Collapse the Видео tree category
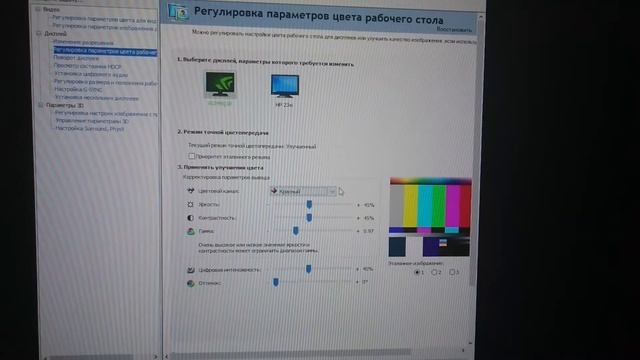Screen dimensions: 640x360 coord(38,9)
